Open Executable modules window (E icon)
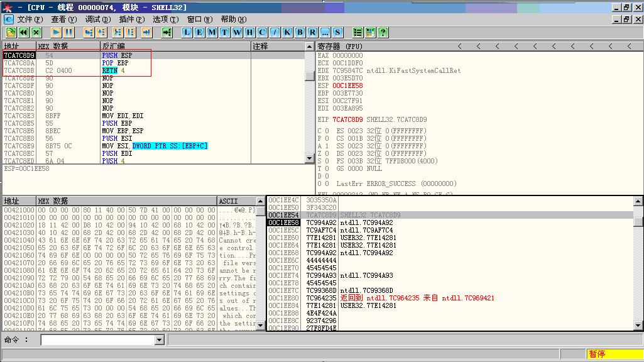644x362 pixels. (199, 33)
